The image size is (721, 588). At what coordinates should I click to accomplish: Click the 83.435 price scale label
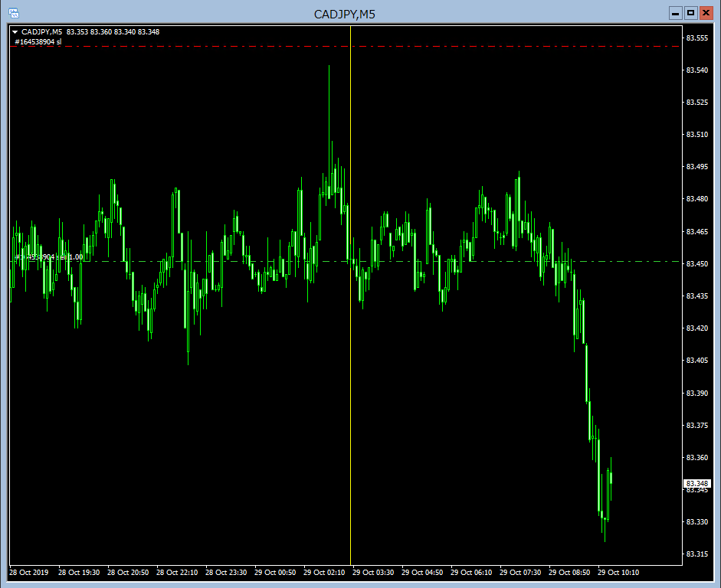point(697,296)
